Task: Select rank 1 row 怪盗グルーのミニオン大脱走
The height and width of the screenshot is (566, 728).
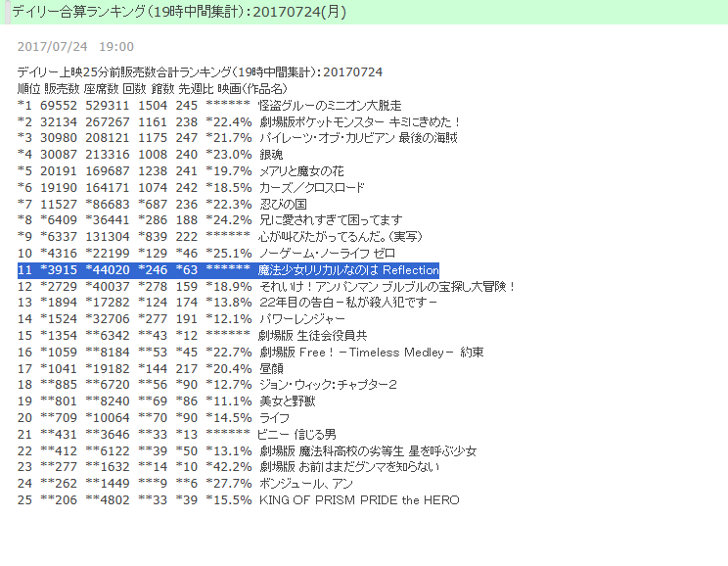Action: click(209, 106)
